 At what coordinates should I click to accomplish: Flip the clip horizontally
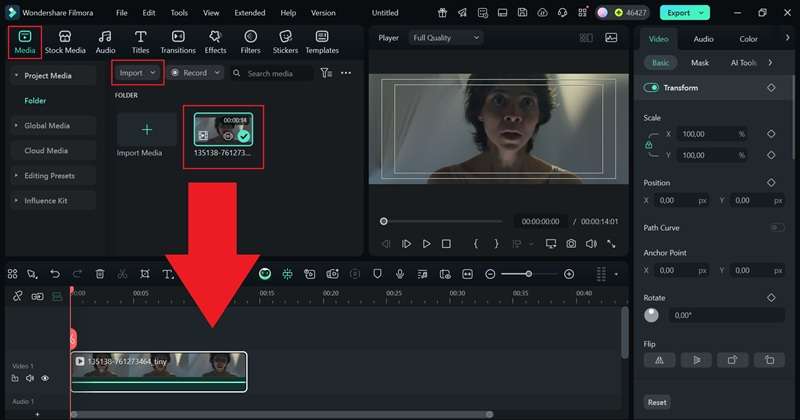(x=659, y=360)
